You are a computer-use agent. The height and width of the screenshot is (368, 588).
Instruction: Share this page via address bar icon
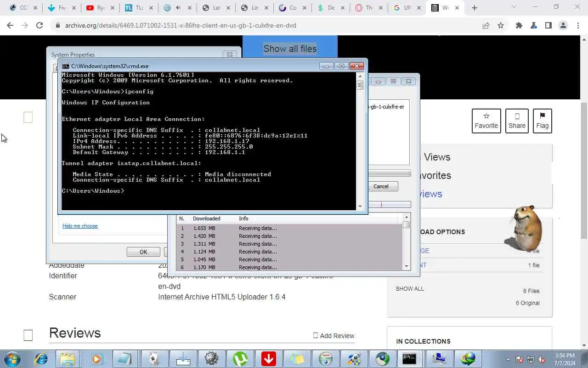tap(486, 25)
